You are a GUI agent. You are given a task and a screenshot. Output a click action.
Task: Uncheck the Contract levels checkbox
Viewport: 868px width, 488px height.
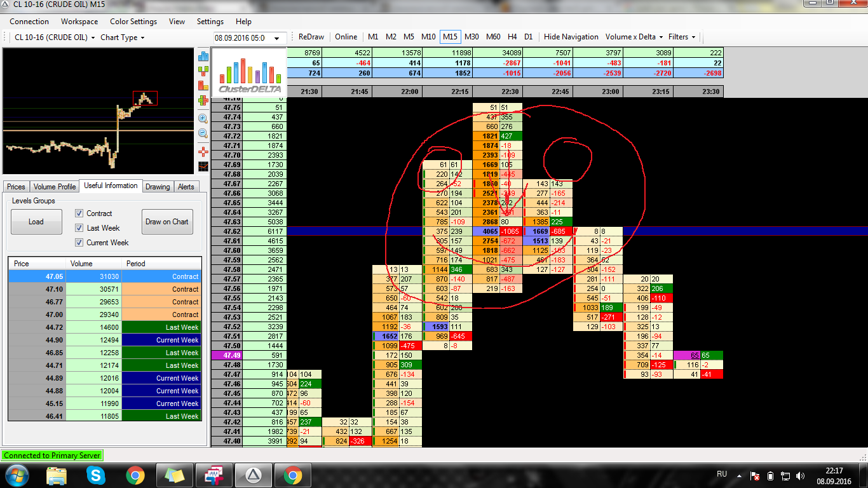pyautogui.click(x=79, y=213)
